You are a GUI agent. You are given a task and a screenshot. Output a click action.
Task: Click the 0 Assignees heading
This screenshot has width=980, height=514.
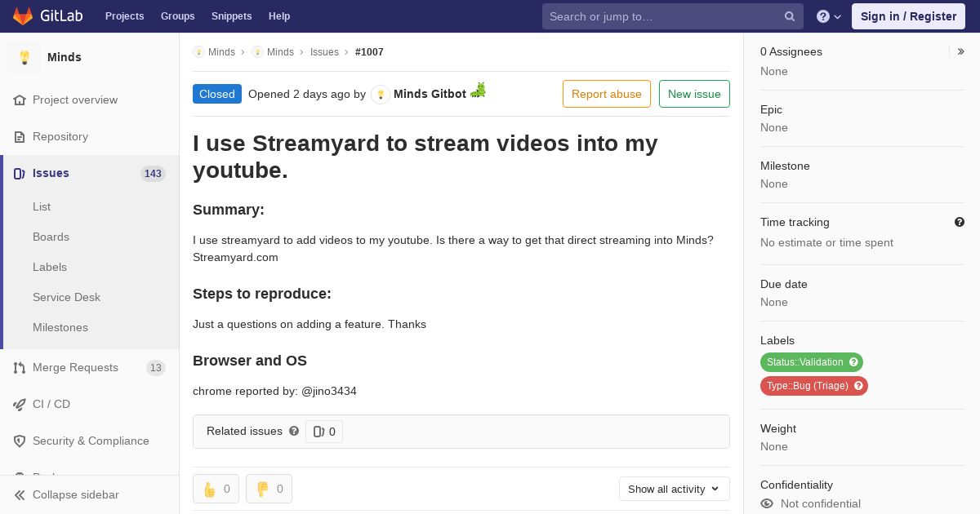(x=791, y=51)
